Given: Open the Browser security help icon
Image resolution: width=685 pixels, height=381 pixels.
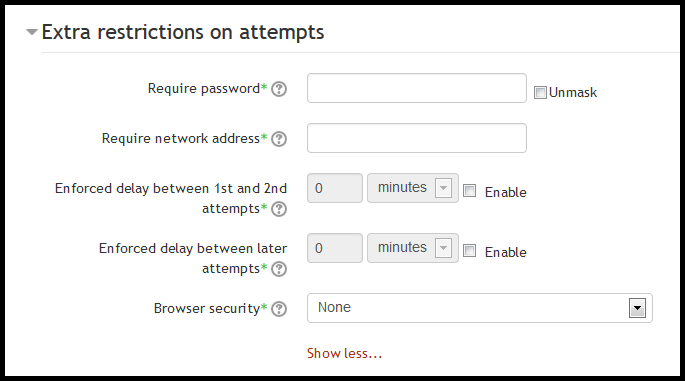Looking at the screenshot, I should click(279, 309).
